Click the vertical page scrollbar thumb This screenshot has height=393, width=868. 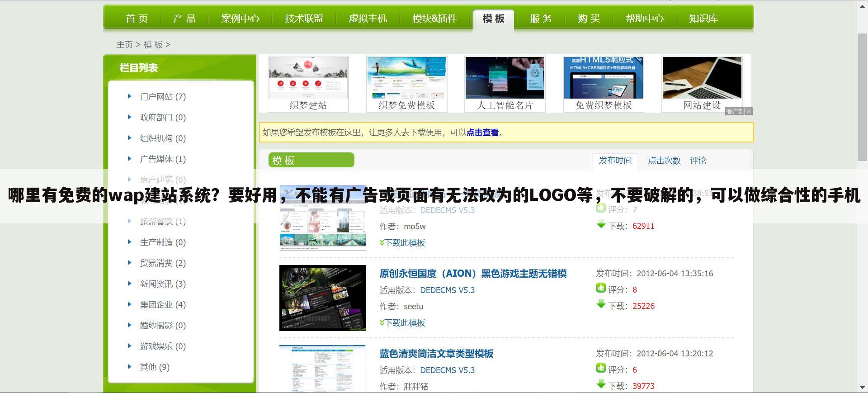[x=863, y=97]
